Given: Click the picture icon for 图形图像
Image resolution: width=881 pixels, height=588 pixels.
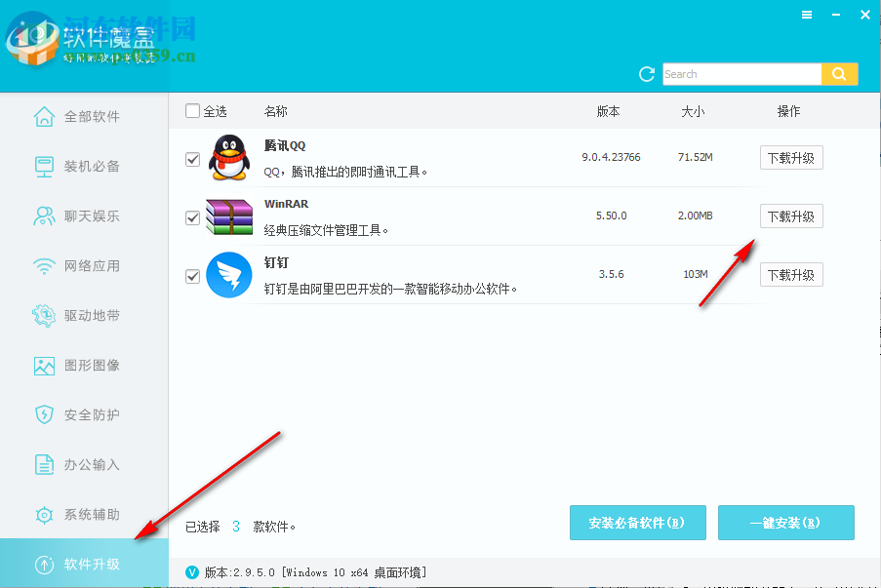Looking at the screenshot, I should click(x=44, y=366).
